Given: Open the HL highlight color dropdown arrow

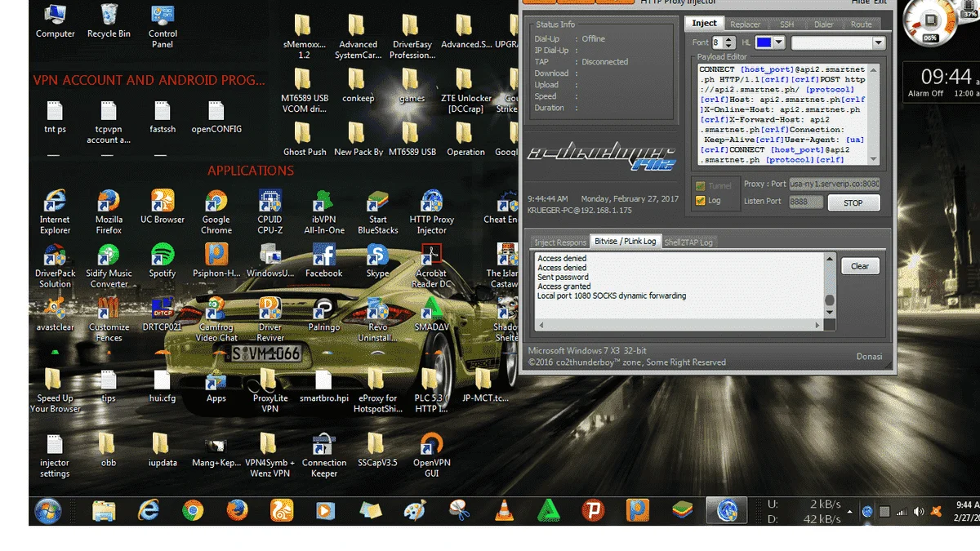Looking at the screenshot, I should (779, 42).
